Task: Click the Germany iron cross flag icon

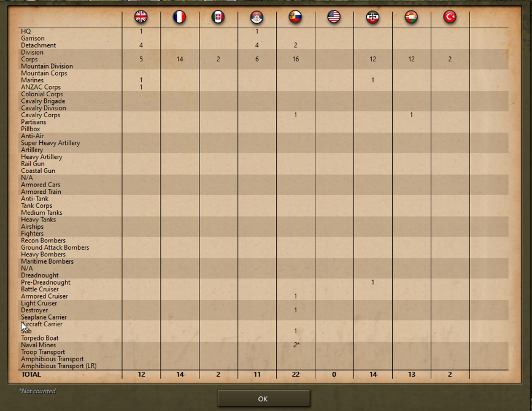Action: tap(372, 17)
